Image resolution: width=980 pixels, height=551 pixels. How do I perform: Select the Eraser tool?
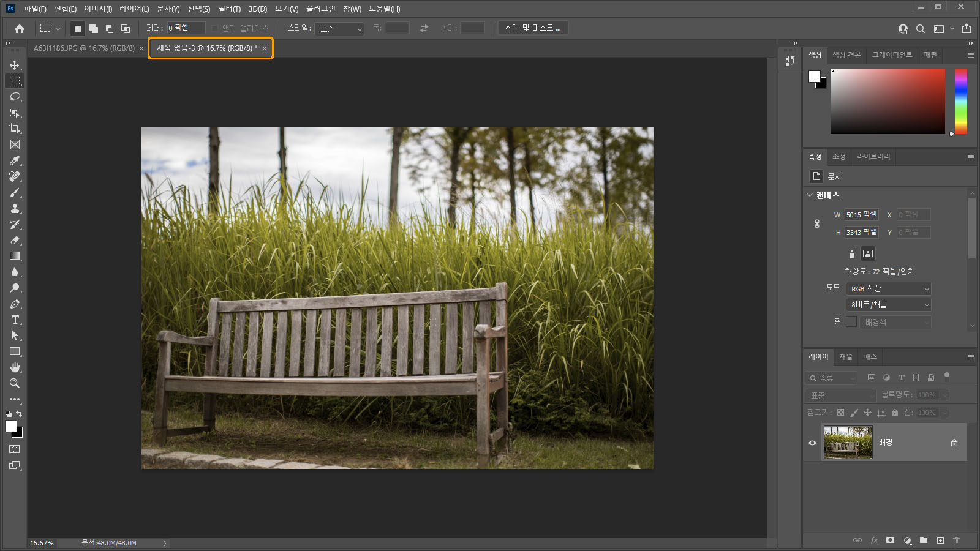coord(15,240)
